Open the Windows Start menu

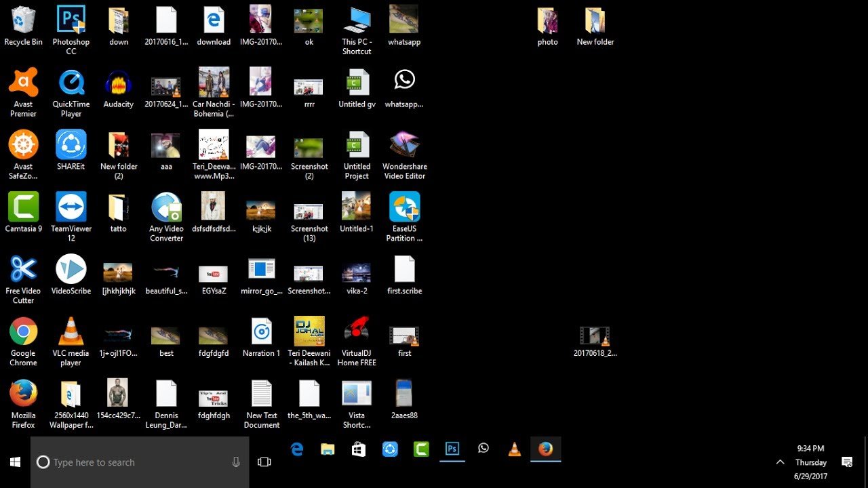15,462
